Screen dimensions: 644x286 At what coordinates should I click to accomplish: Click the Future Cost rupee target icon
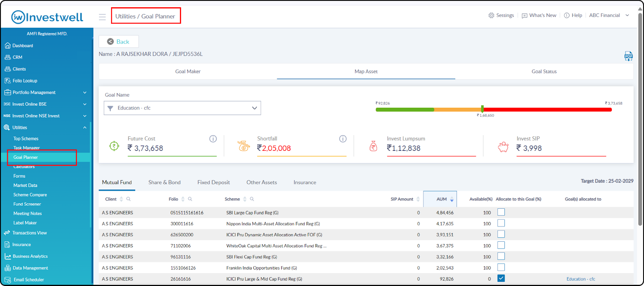coord(114,146)
